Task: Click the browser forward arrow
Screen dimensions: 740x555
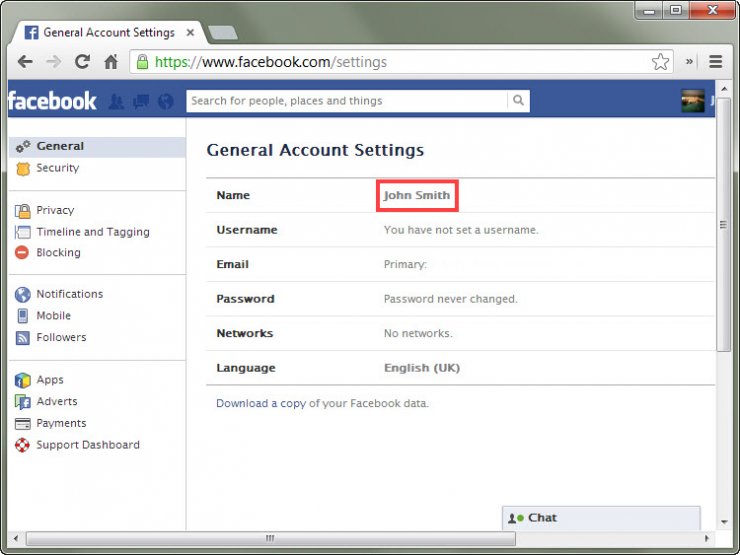Action: coord(54,62)
